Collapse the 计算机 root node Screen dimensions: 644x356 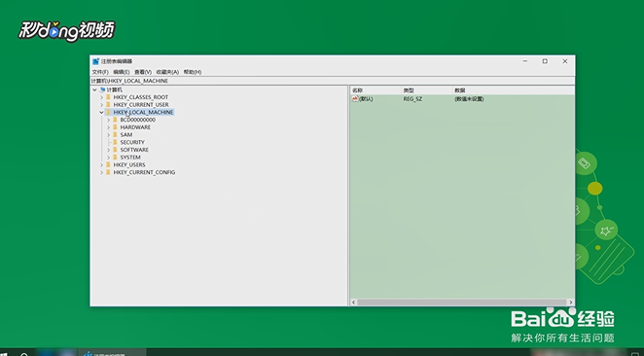(95, 89)
